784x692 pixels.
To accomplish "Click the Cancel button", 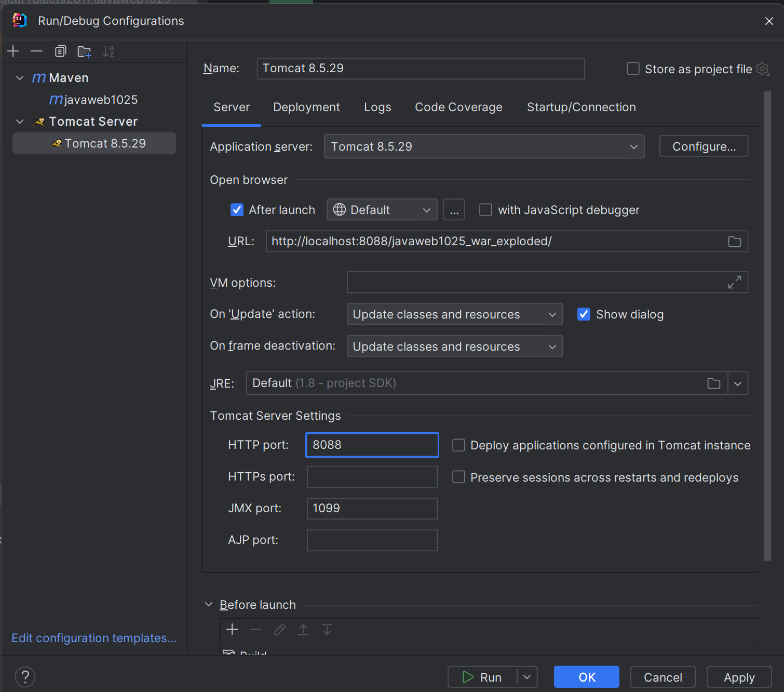I will (663, 677).
